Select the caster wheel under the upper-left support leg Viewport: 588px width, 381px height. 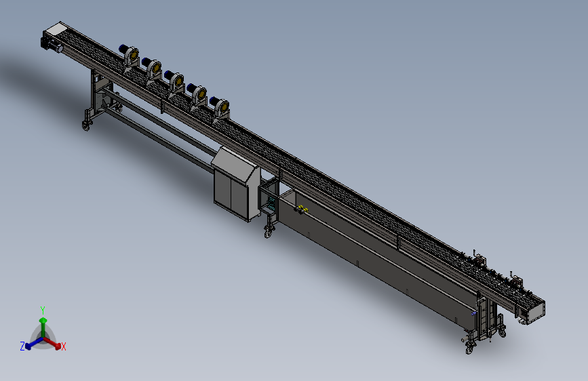[86, 125]
